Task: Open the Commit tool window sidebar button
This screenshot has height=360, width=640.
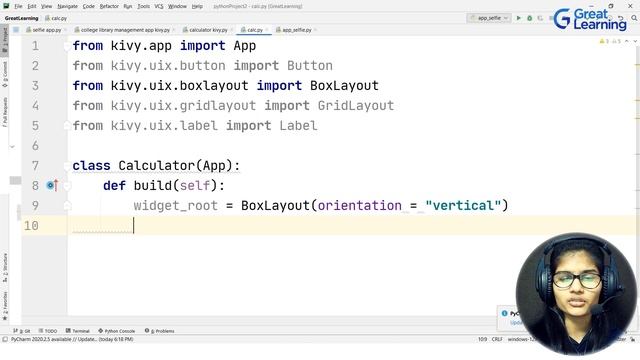Action: (5, 74)
